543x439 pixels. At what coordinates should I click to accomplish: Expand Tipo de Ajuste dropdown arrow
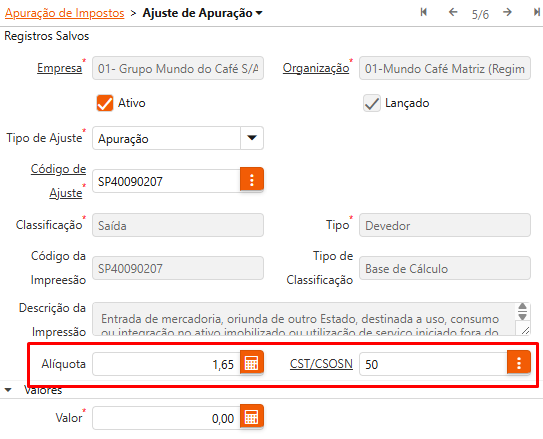[x=252, y=138]
